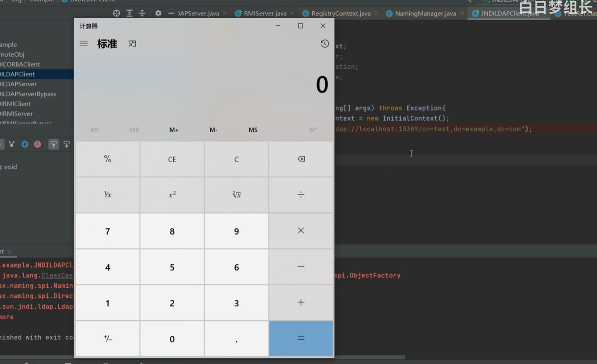The height and width of the screenshot is (364, 597).
Task: Click the CE clear entry key
Action: [x=172, y=159]
